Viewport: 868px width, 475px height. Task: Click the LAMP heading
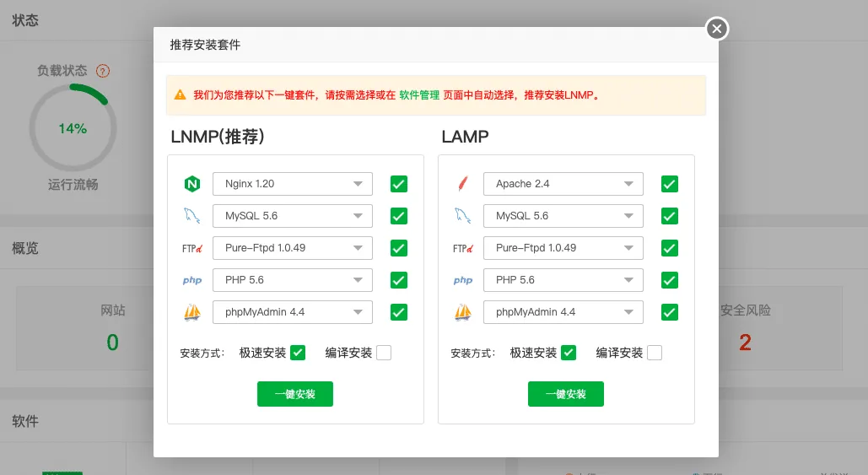465,136
